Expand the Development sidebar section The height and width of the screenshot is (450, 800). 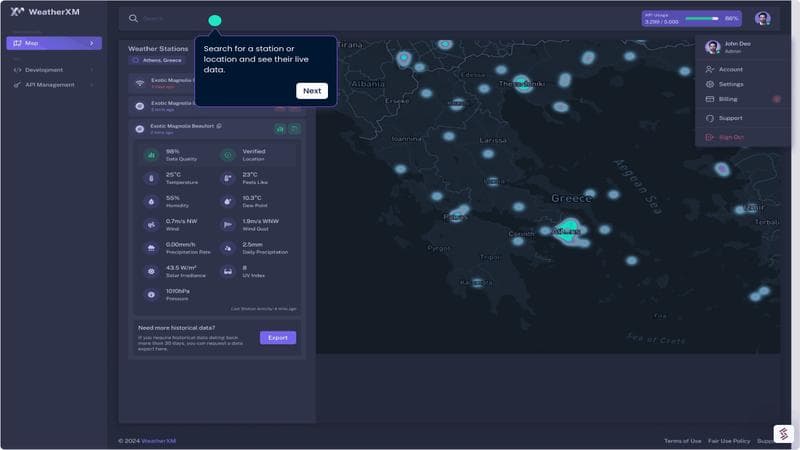(92, 70)
